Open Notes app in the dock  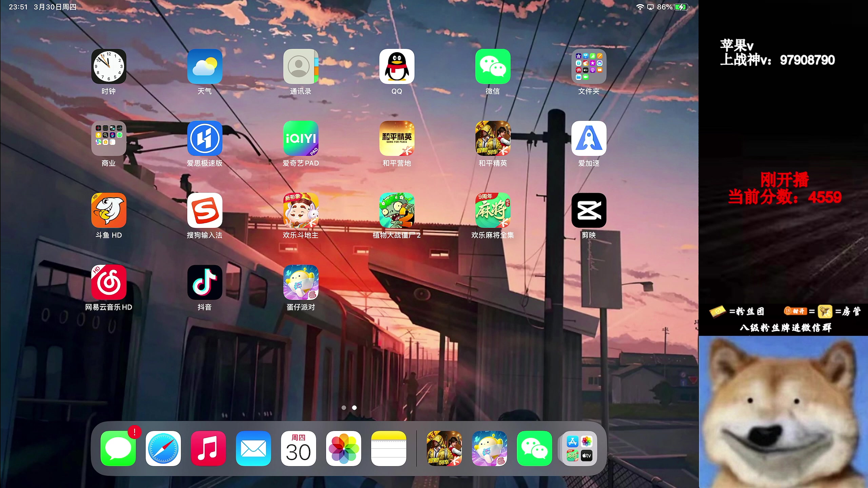coord(389,448)
